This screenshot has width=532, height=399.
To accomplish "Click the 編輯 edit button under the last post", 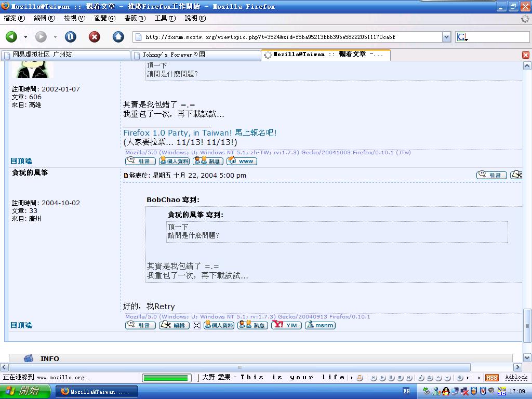I will 174,325.
